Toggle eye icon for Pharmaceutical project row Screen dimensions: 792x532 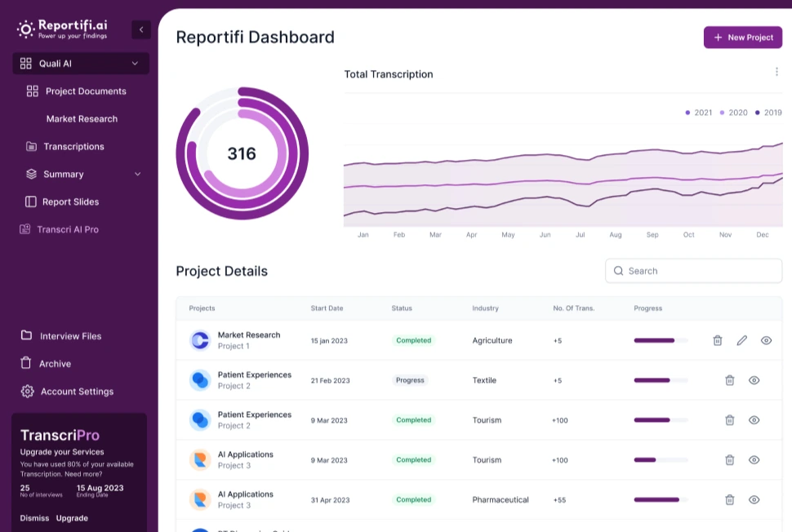click(754, 499)
